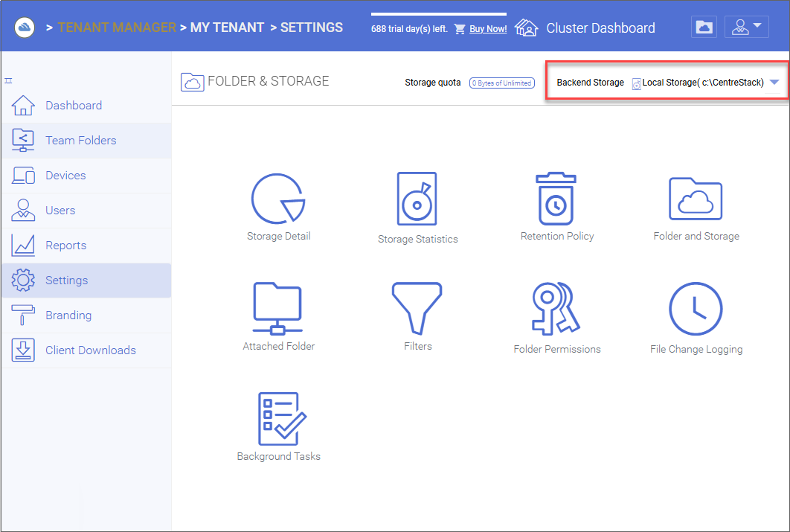Click SETTINGS breadcrumb
790x532 pixels.
coord(312,28)
